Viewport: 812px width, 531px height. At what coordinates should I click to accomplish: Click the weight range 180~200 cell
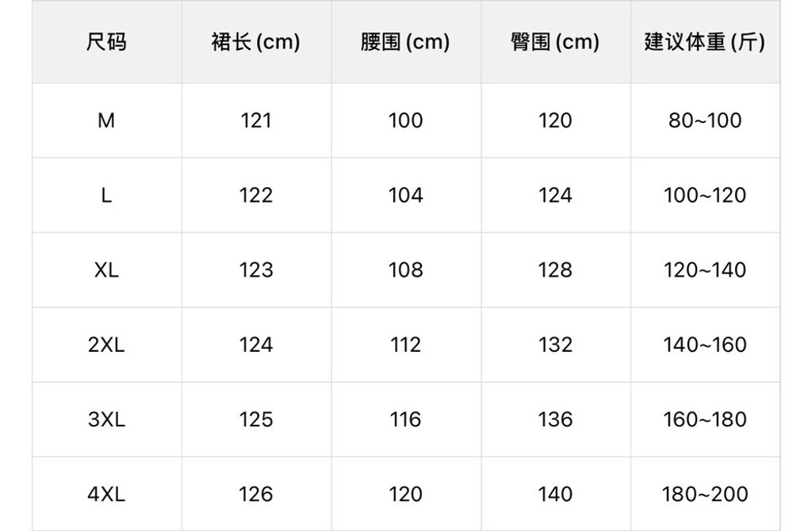(x=704, y=495)
